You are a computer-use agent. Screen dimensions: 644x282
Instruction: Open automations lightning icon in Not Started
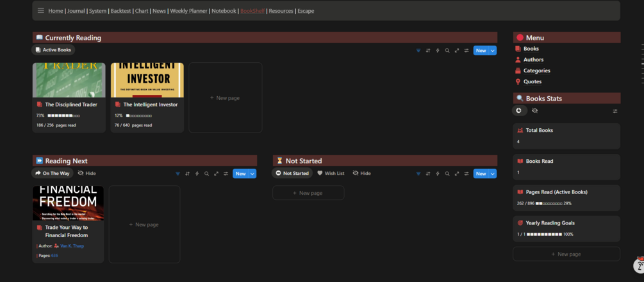click(x=438, y=174)
